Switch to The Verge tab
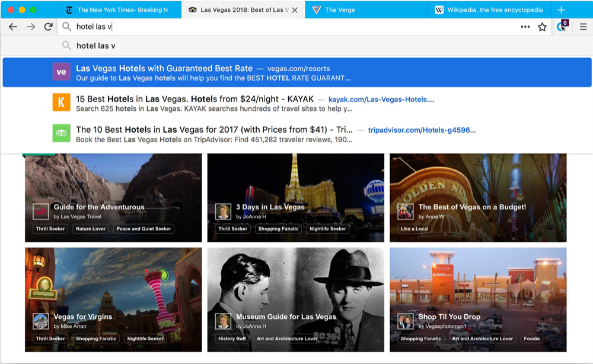Screen dimensions: 593x364 [x=366, y=10]
